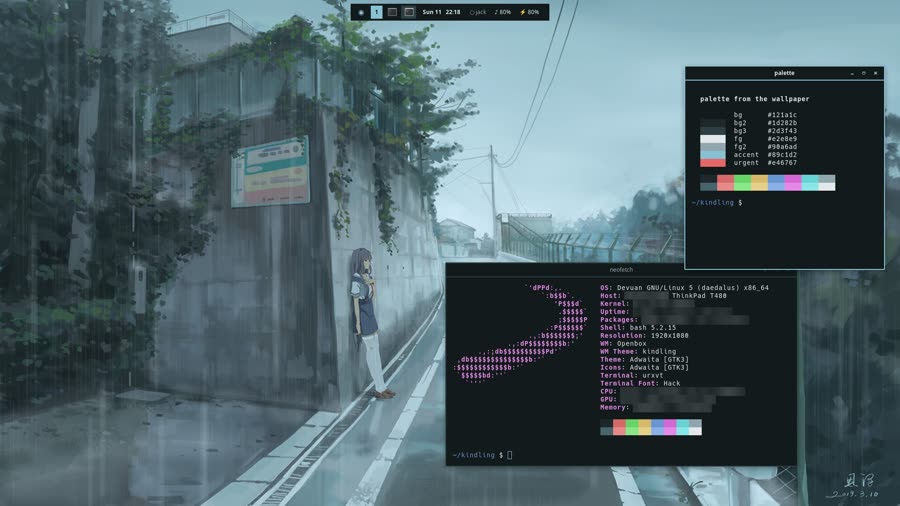Click the Terminal: urxvt line
The image size is (900, 506).
(631, 376)
